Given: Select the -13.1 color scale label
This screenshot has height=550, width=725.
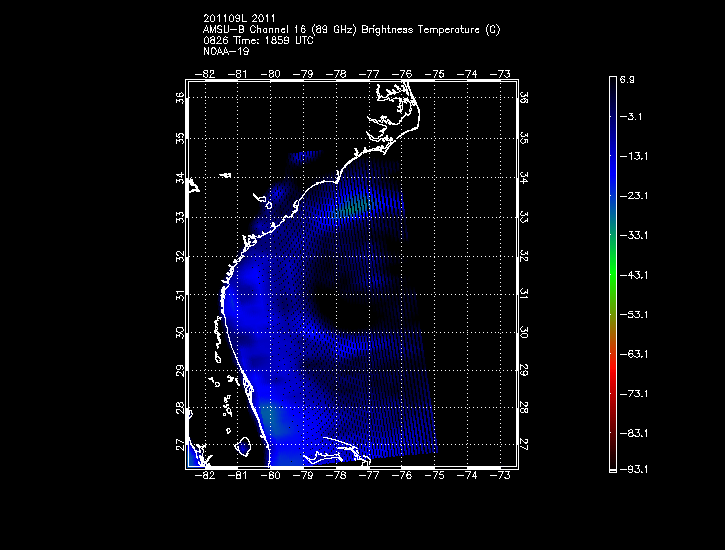Looking at the screenshot, I should coord(633,156).
